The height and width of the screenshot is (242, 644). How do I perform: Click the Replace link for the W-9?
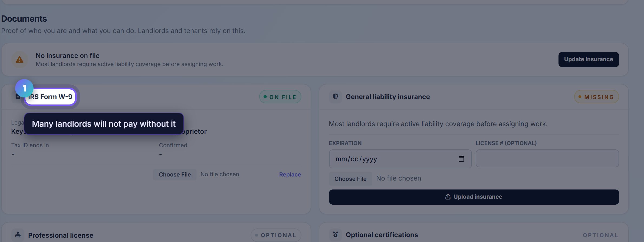click(290, 175)
